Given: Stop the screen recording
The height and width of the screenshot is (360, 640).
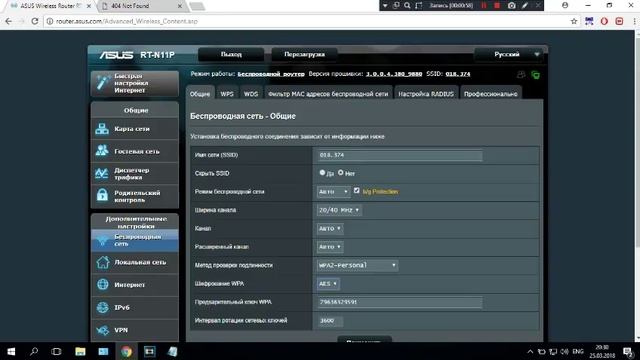Looking at the screenshot, I should pos(497,5).
